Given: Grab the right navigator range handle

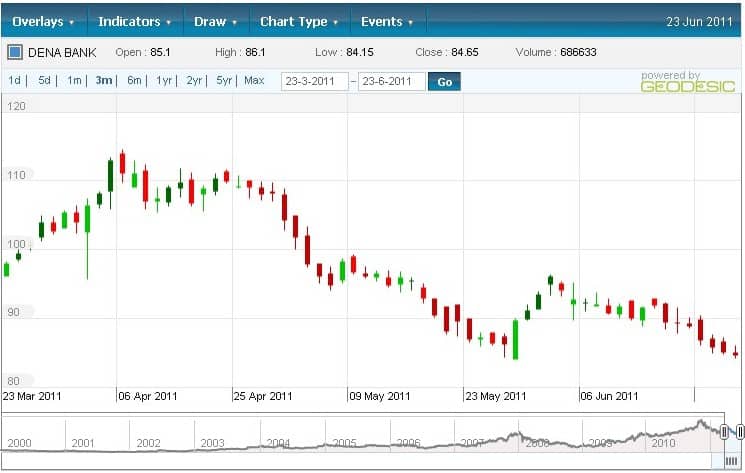Looking at the screenshot, I should [740, 431].
